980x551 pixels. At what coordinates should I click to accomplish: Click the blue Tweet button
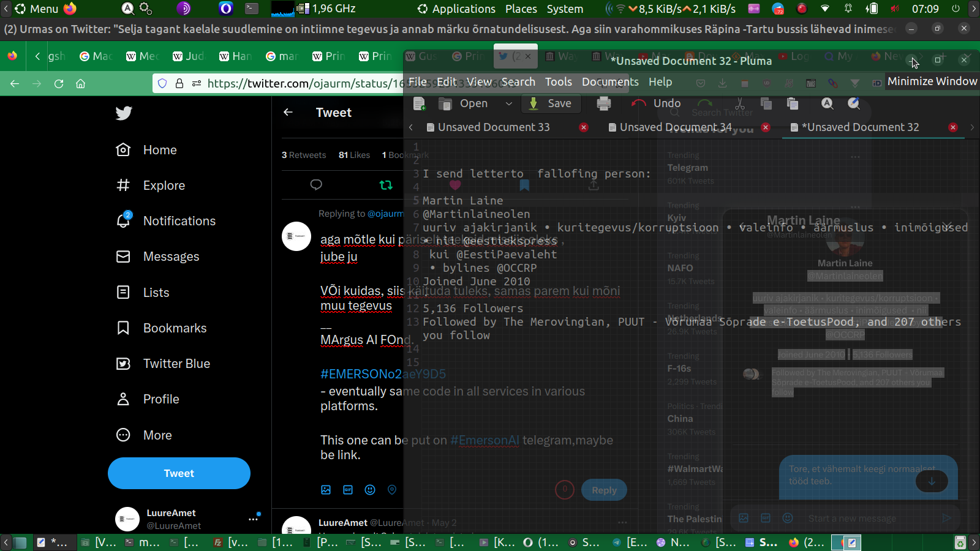[179, 473]
